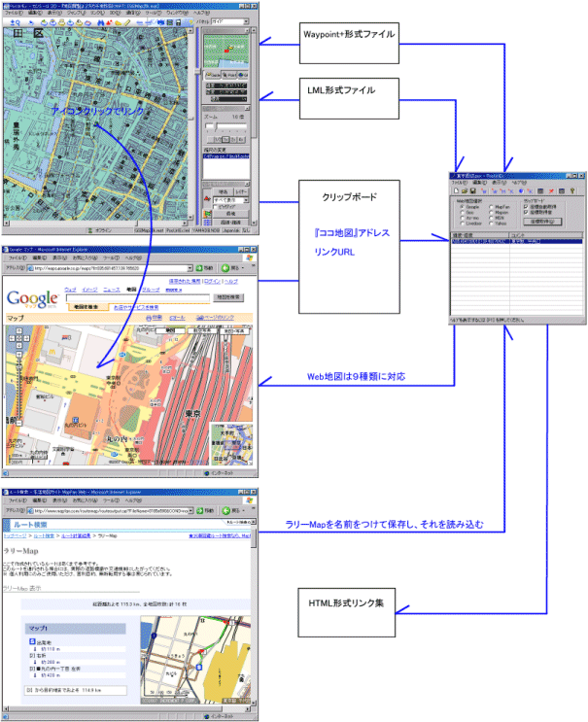Click the red arrow icon beside 地名 button
Viewport: 588px width, 722px height.
tap(207, 199)
